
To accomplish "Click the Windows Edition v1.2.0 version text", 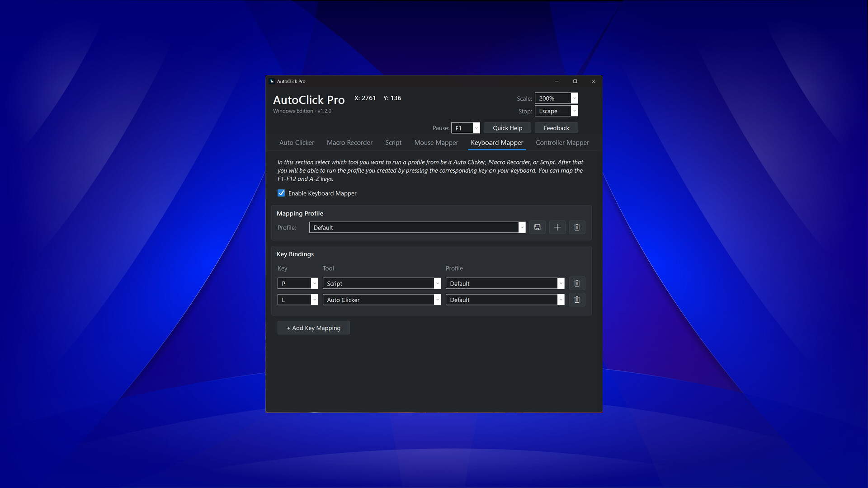I will pos(302,111).
